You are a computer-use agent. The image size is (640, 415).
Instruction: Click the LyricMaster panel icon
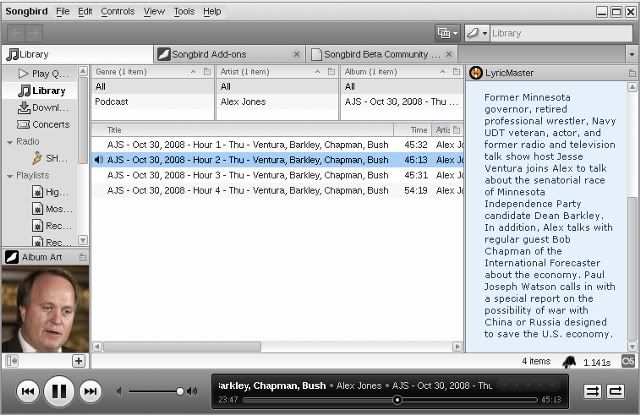(476, 73)
